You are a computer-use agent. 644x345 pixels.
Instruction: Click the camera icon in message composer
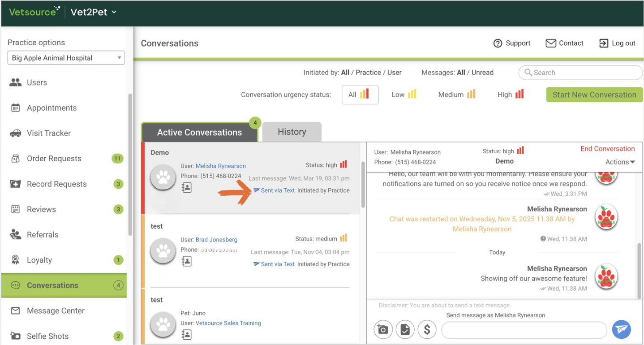click(x=383, y=330)
